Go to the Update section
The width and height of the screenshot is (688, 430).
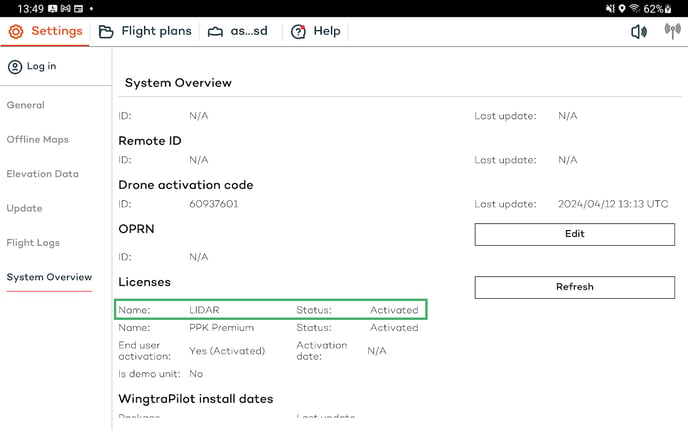[24, 208]
